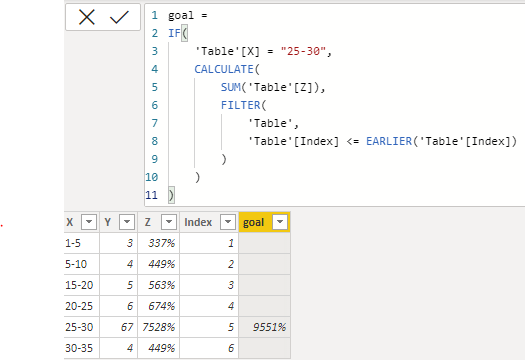
Task: Click the Index value 4 cell
Action: point(209,306)
